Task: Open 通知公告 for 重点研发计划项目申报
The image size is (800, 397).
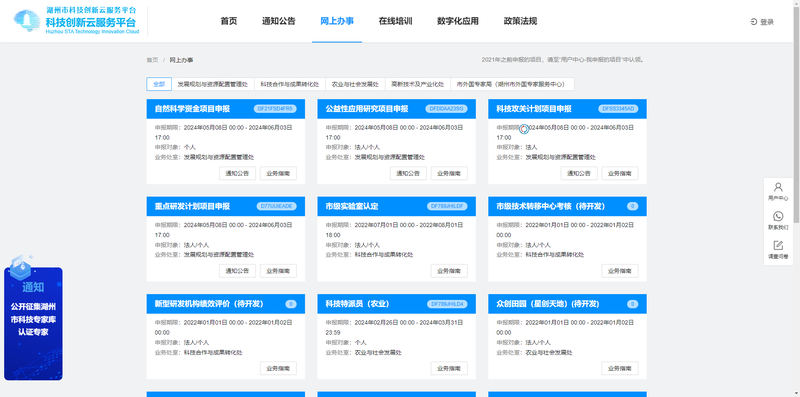Action: pyautogui.click(x=237, y=271)
